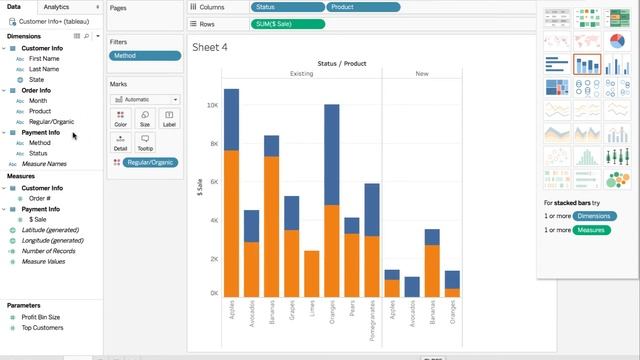640x360 pixels.
Task: Select the Latitude (generated) measure
Action: click(x=50, y=230)
